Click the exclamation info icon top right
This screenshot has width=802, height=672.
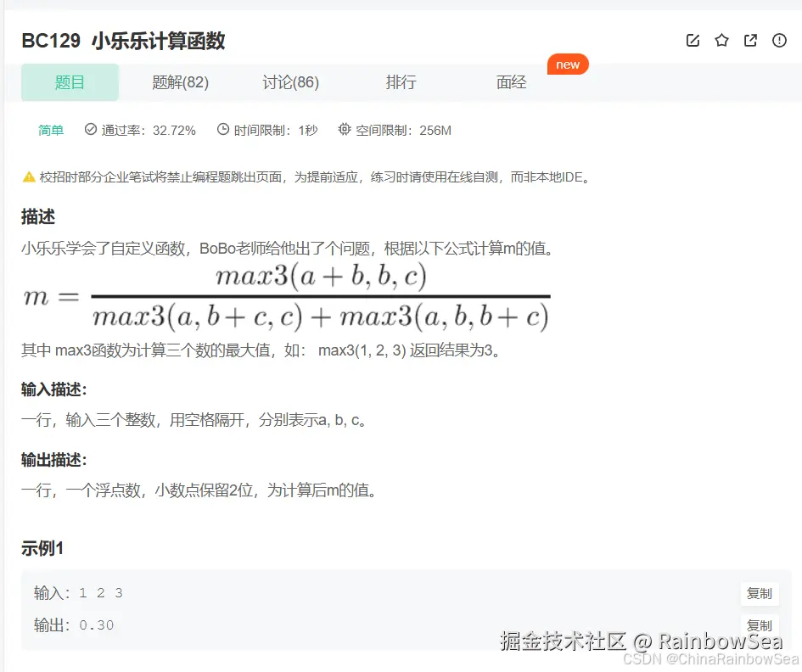(x=779, y=40)
